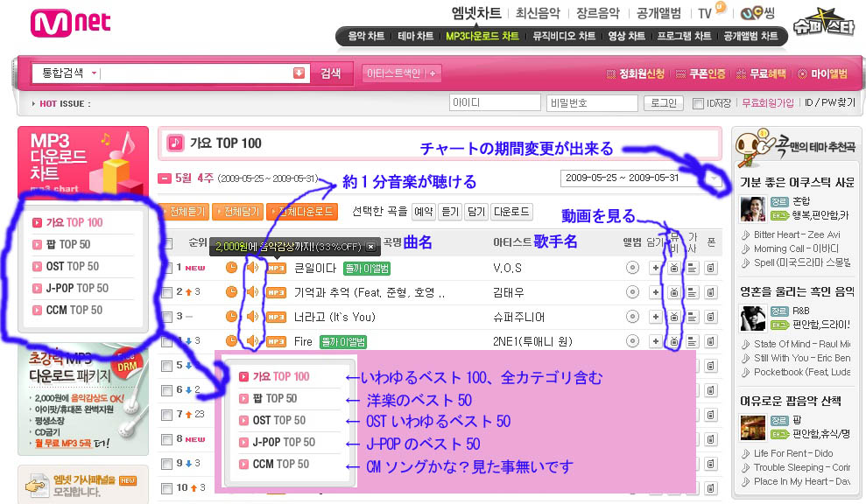
Task: Open music video icon for V.O.S row
Action: point(674,269)
